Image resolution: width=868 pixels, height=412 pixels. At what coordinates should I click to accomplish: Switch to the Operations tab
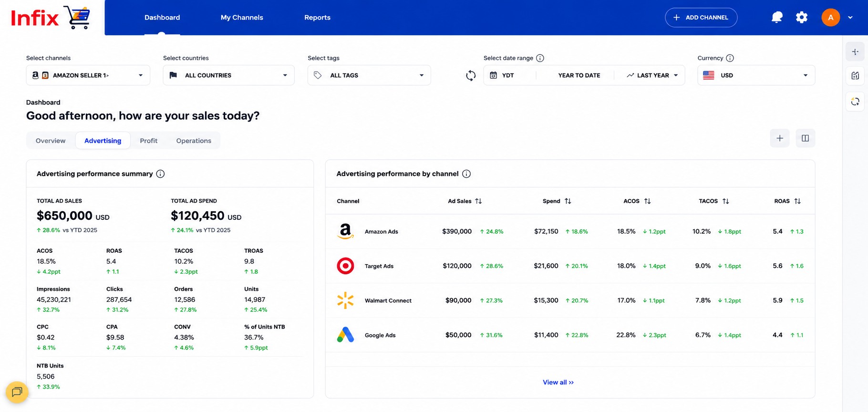tap(194, 141)
